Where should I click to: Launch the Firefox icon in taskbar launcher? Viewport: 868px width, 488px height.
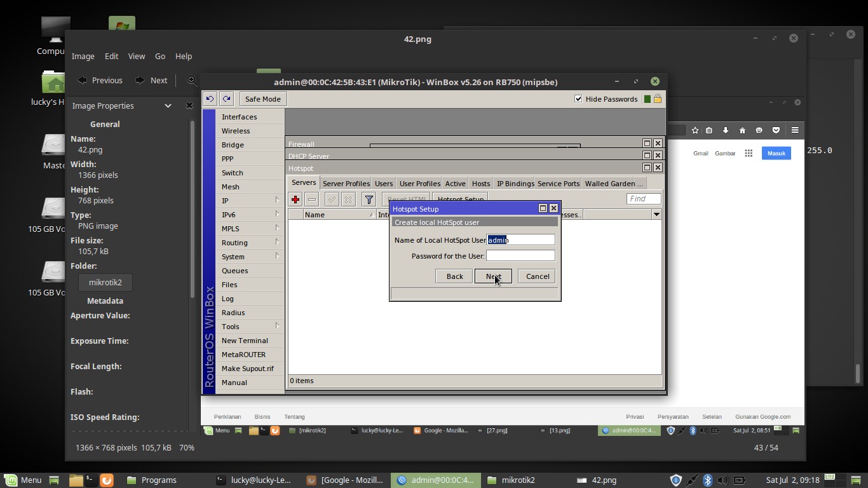coord(107,480)
